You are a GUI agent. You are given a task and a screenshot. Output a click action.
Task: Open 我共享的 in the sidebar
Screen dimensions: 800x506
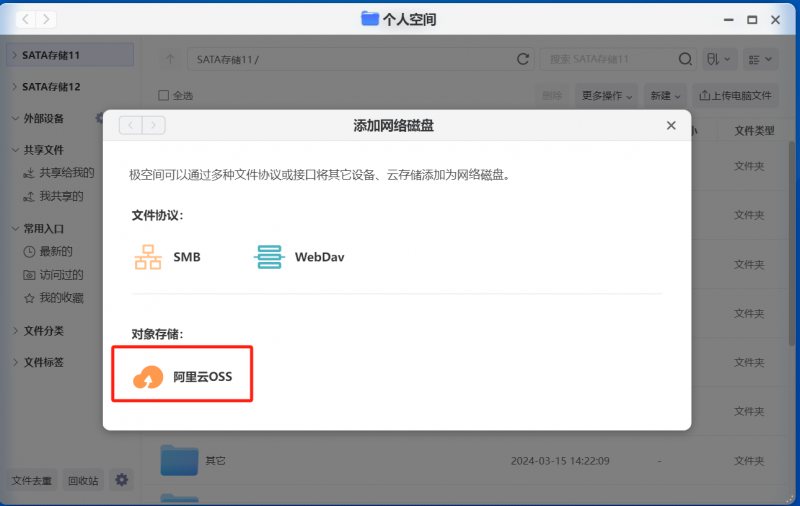(53, 196)
